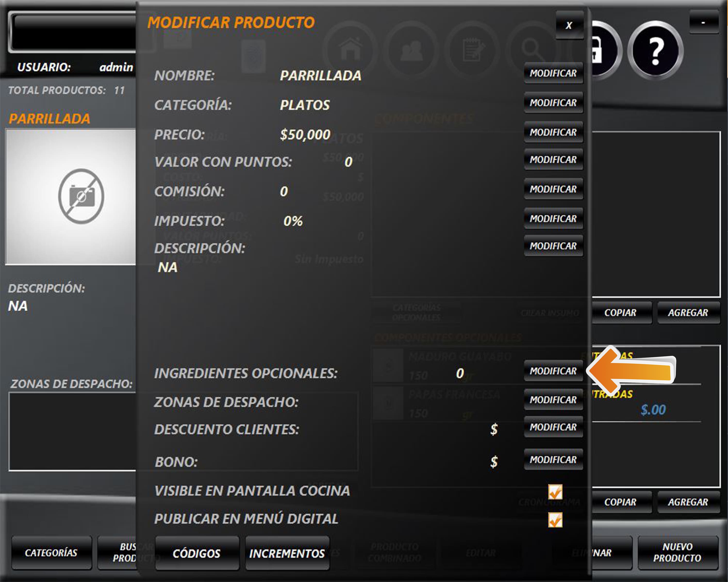Open the Códigos section

pos(197,553)
